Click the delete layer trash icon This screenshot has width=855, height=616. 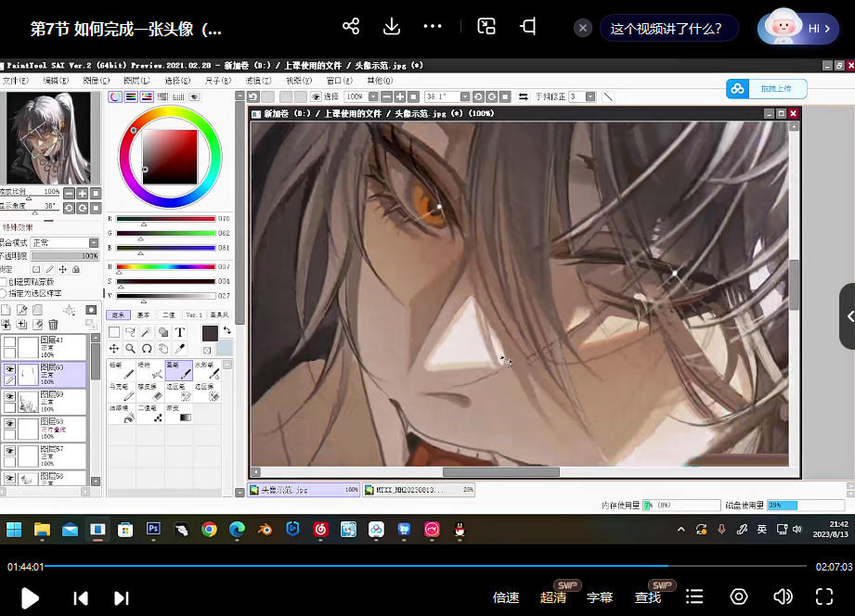click(53, 325)
